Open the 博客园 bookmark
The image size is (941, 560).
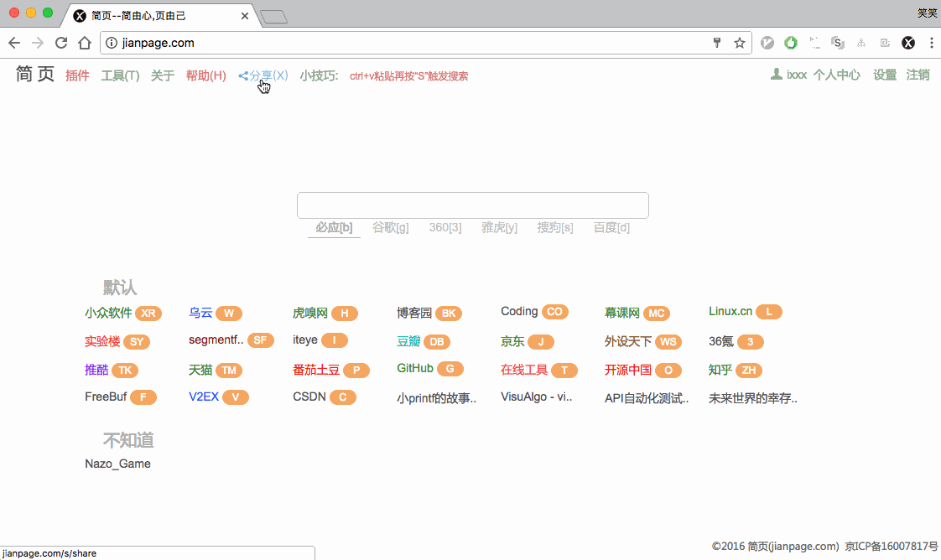tap(414, 313)
